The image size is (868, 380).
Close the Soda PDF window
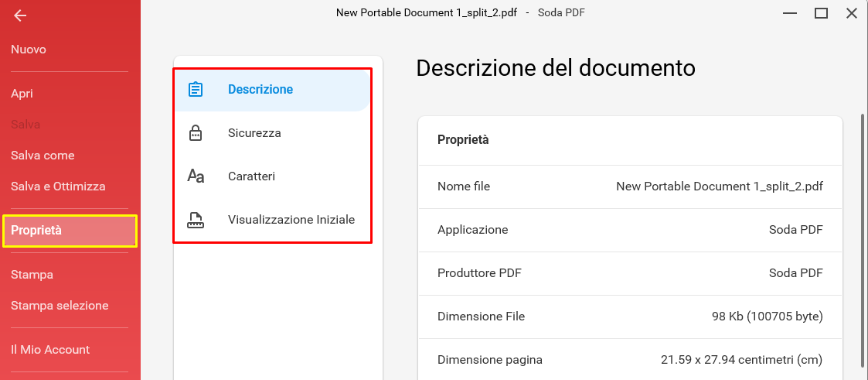tap(852, 12)
